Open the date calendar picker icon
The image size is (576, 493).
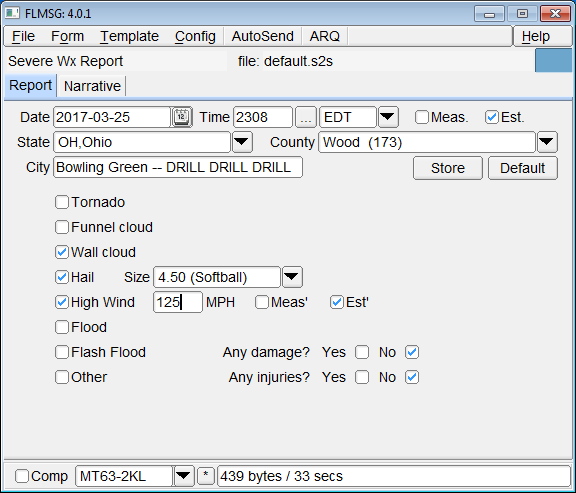pyautogui.click(x=181, y=117)
